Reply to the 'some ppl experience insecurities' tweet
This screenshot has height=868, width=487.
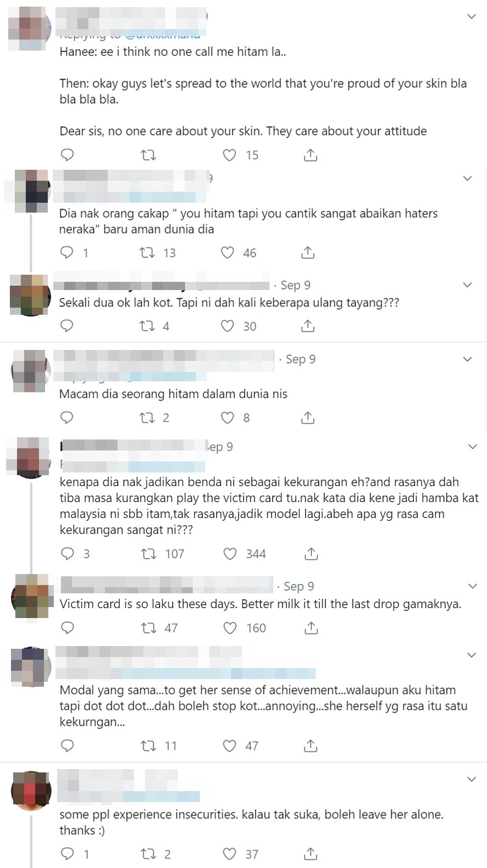click(66, 854)
